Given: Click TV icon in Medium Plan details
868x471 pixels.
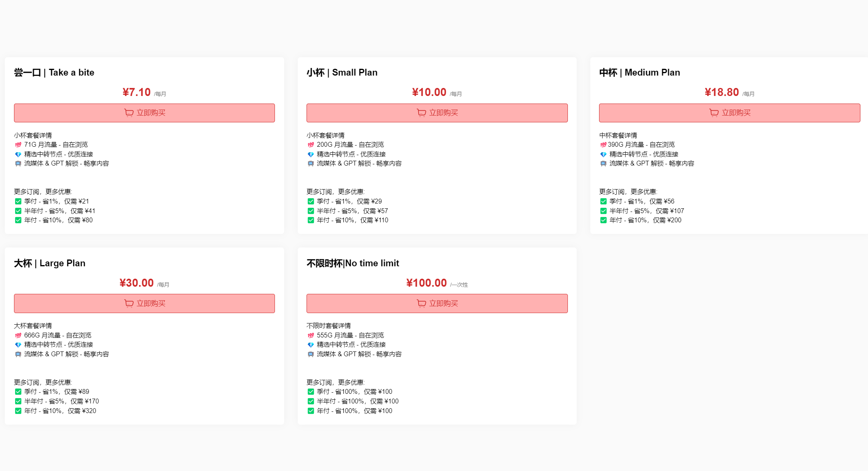Looking at the screenshot, I should [603, 164].
